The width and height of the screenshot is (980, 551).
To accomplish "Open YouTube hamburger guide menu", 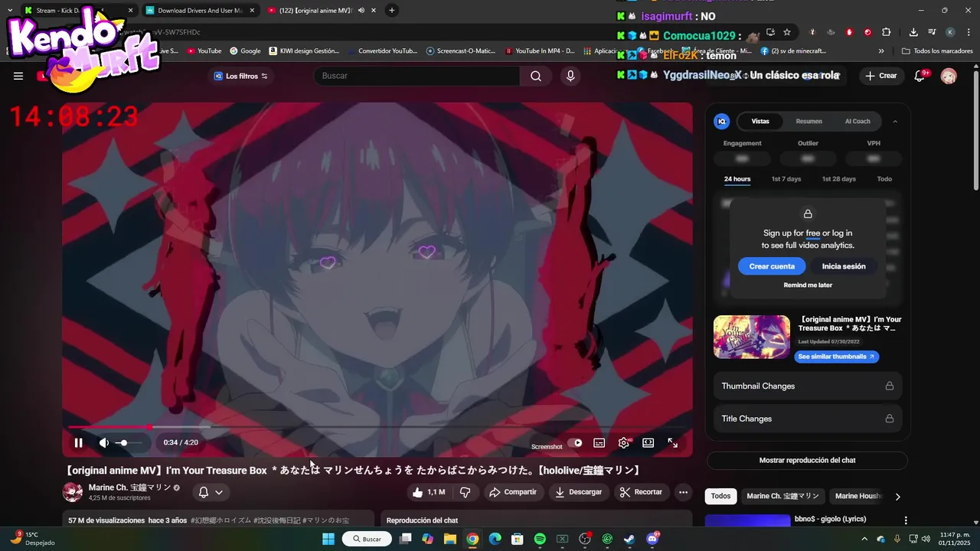I will (x=18, y=76).
